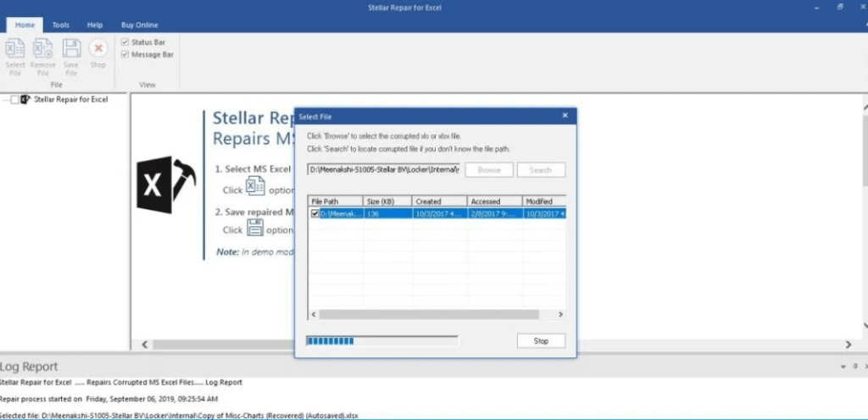Check the Stellar Repair for Excel tree box

[x=14, y=99]
